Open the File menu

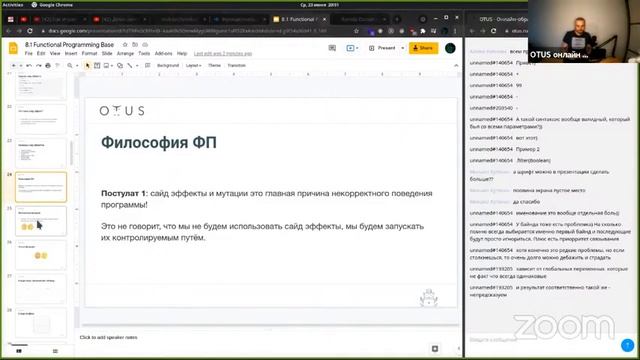29,53
